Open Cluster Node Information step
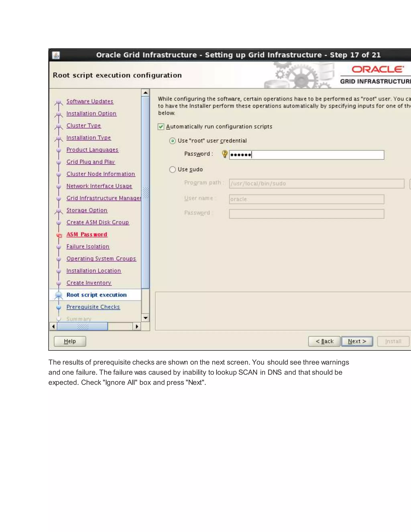 pyautogui.click(x=101, y=174)
